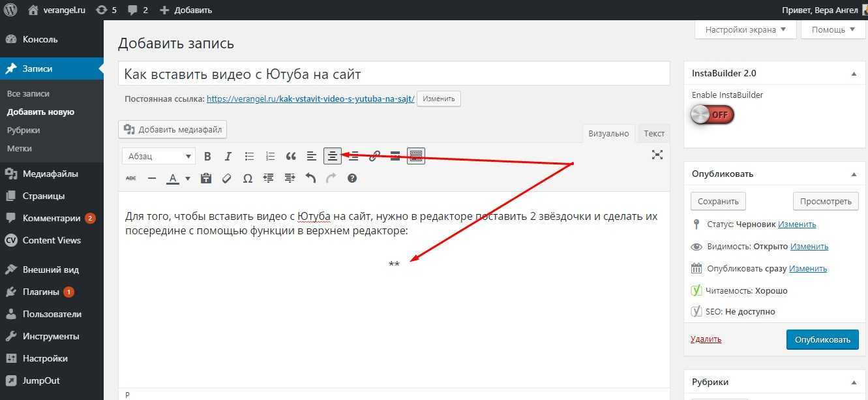
Task: Open the updates indicator showing 5
Action: (107, 10)
